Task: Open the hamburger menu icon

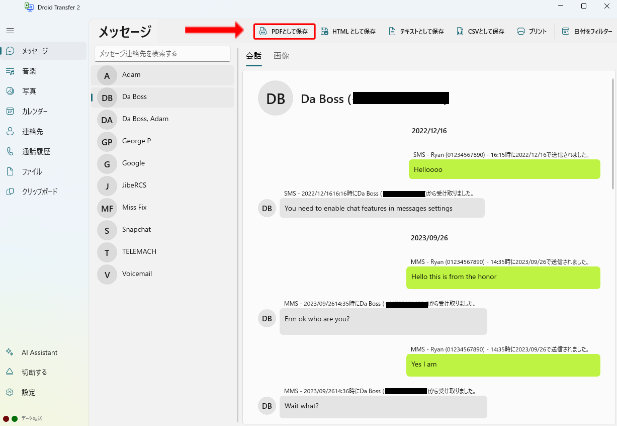Action: [10, 30]
